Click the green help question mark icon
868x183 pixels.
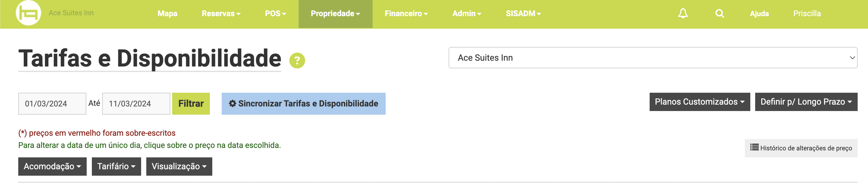pyautogui.click(x=297, y=60)
